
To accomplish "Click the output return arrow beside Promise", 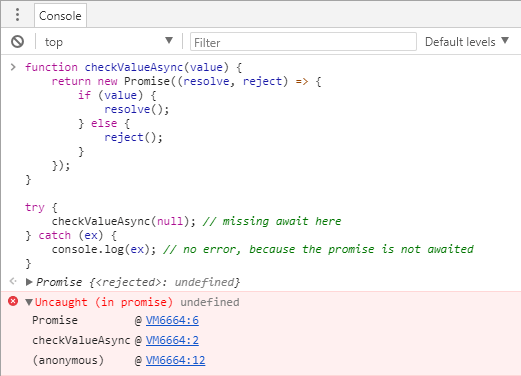I will coord(13,281).
